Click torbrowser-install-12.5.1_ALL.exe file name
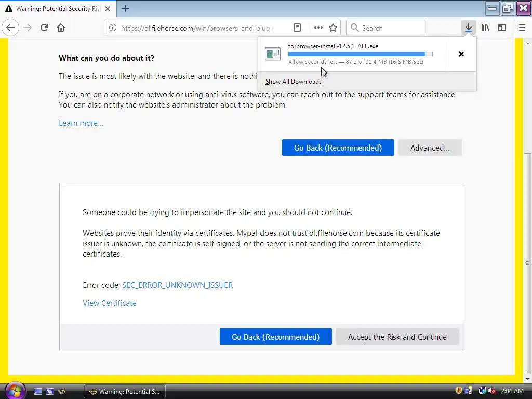 point(333,46)
